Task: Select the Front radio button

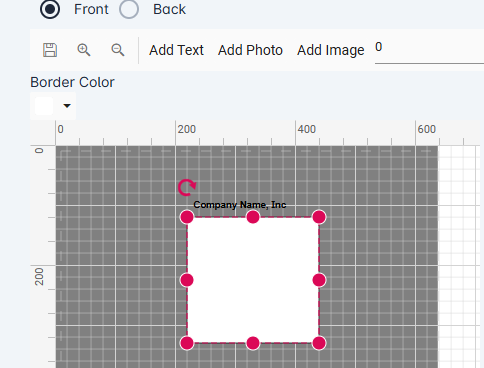Action: click(50, 9)
